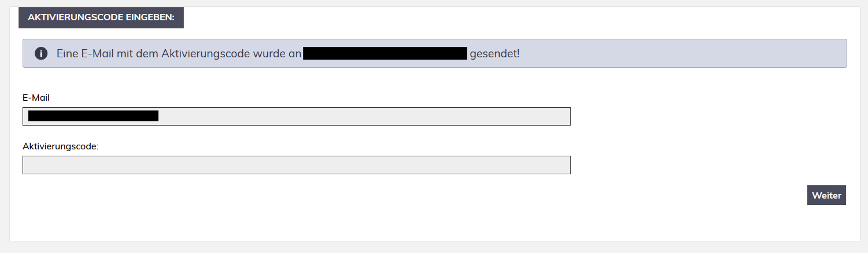Click the right end of the Aktivierungscode field

click(x=544, y=165)
